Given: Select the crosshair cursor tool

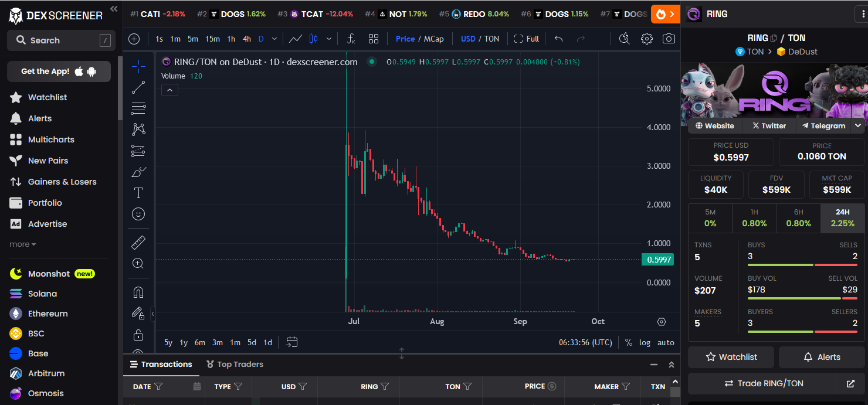Looking at the screenshot, I should [x=138, y=66].
